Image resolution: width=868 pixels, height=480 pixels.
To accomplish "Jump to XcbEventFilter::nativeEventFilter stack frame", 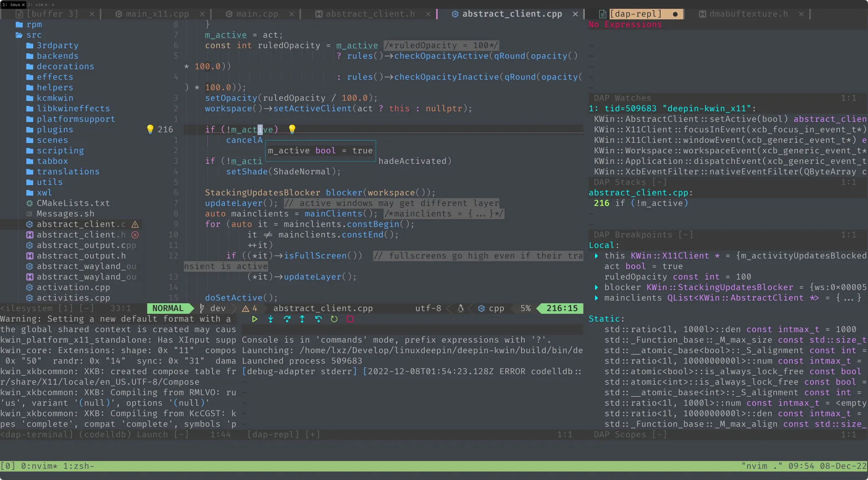I will [x=730, y=171].
